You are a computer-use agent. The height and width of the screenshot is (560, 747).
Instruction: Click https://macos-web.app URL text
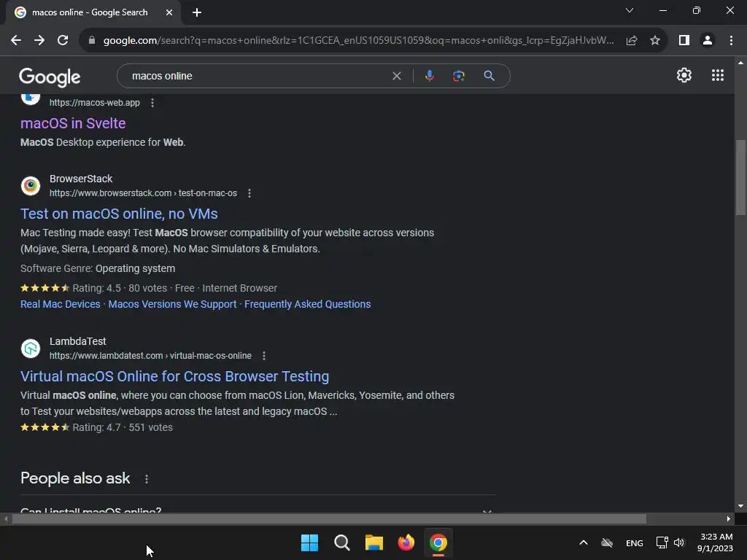pos(95,103)
